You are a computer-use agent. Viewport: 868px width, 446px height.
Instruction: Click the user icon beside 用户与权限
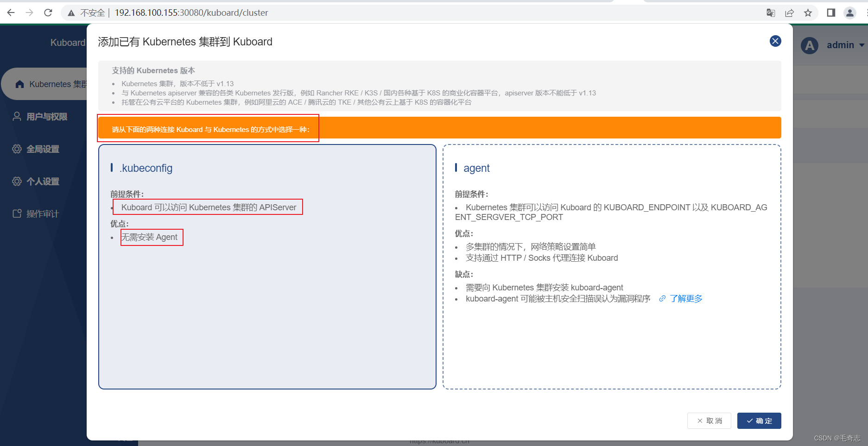pyautogui.click(x=17, y=116)
